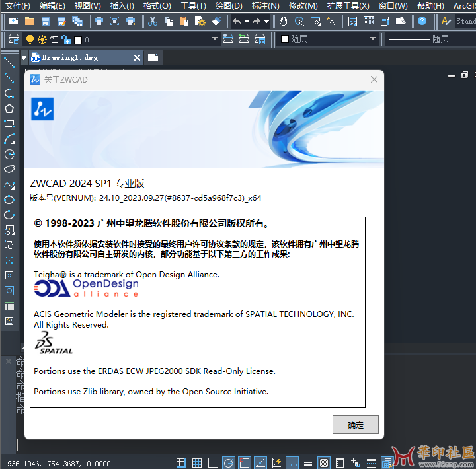The height and width of the screenshot is (469, 476).
Task: Click the coordinates readout in status bar
Action: [59, 464]
